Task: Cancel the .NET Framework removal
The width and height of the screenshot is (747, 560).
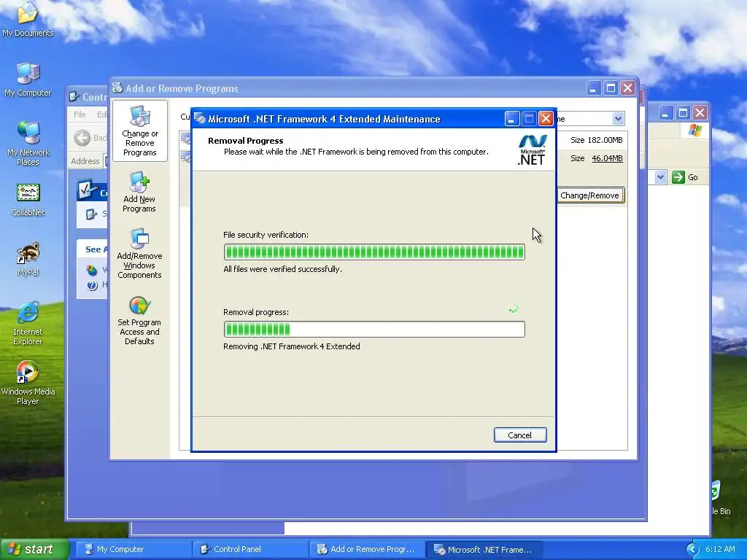Action: 519,435
